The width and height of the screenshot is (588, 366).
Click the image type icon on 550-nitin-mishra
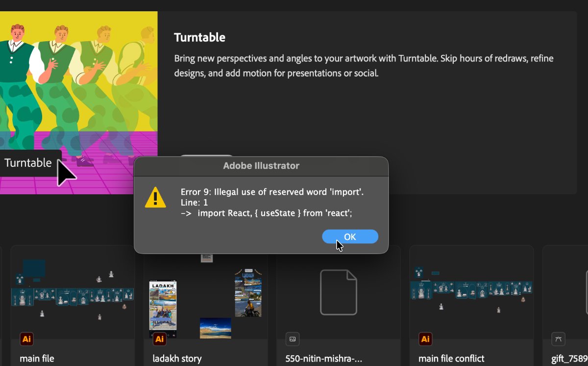(x=293, y=339)
